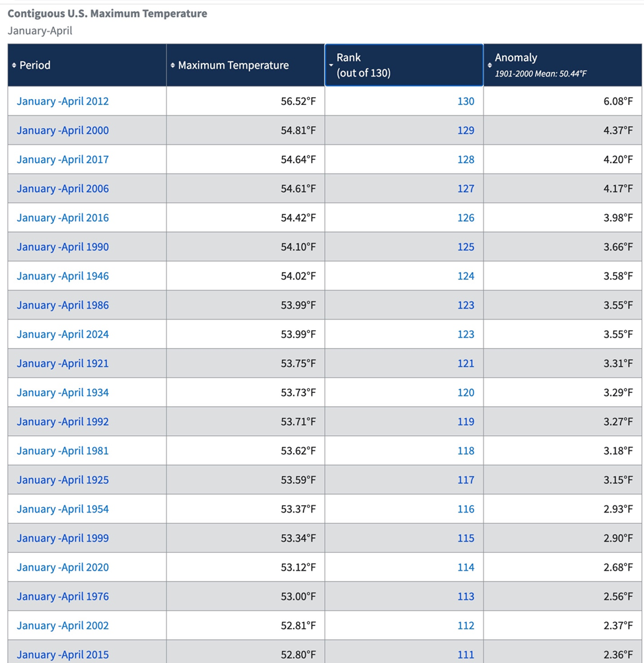Open the January-April 2012 period link

coord(63,101)
